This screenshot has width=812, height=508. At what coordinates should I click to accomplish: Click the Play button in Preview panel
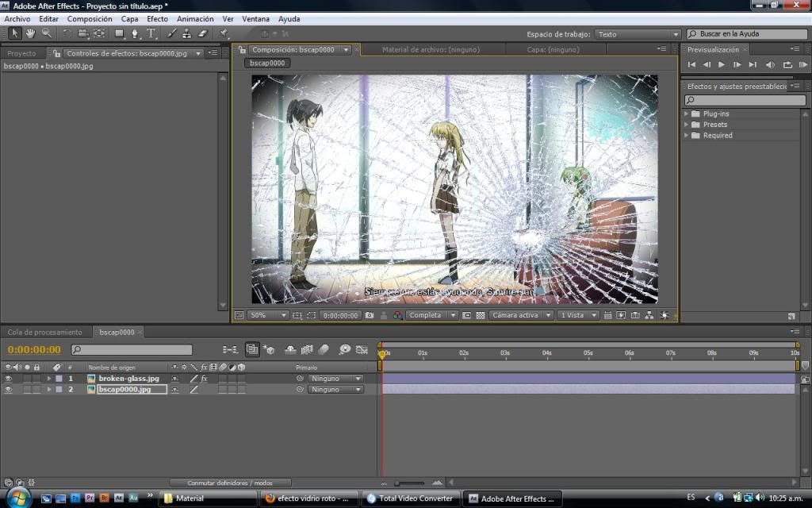pyautogui.click(x=722, y=65)
